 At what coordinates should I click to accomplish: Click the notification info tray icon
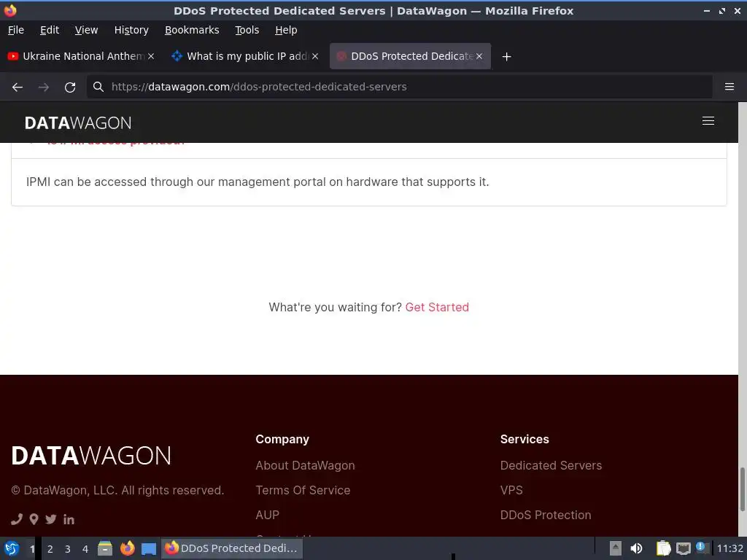tap(701, 547)
